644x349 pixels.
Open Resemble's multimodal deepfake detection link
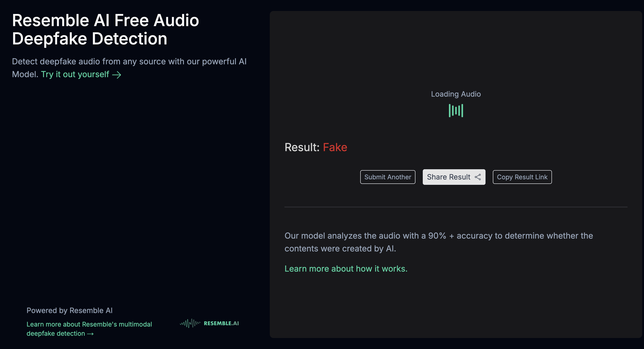[x=89, y=329]
